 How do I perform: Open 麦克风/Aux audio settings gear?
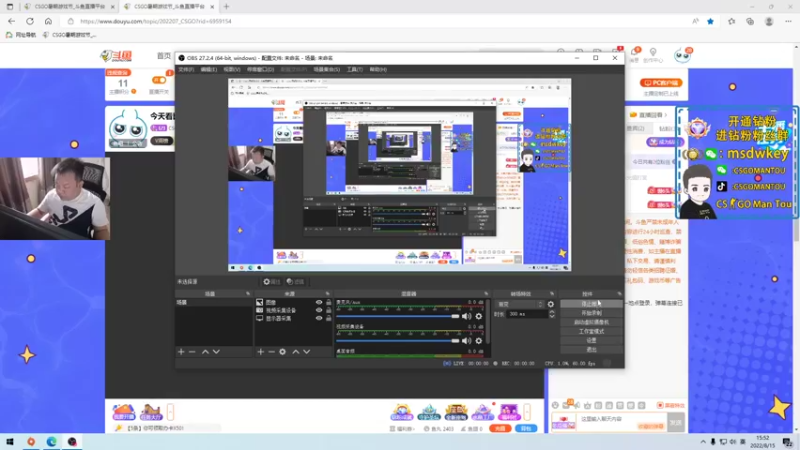pyautogui.click(x=479, y=316)
